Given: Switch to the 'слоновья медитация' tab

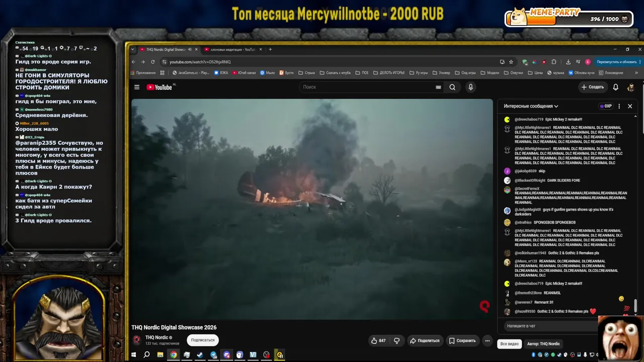Looking at the screenshot, I should (x=233, y=49).
